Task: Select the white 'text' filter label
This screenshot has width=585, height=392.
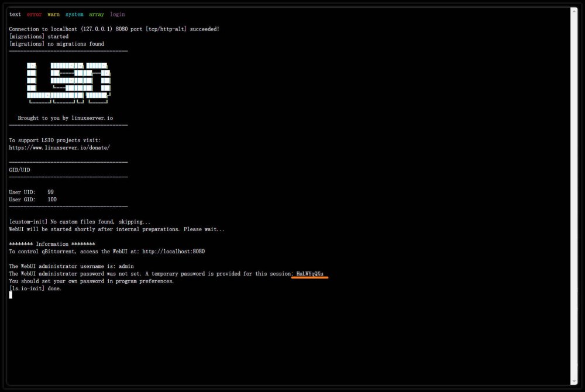Action: [x=15, y=15]
